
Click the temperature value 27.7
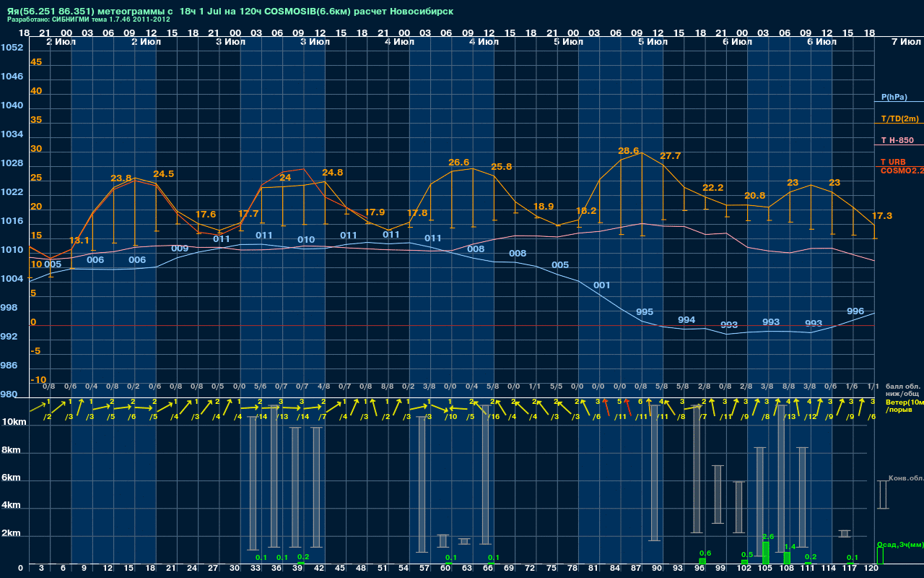coord(671,156)
